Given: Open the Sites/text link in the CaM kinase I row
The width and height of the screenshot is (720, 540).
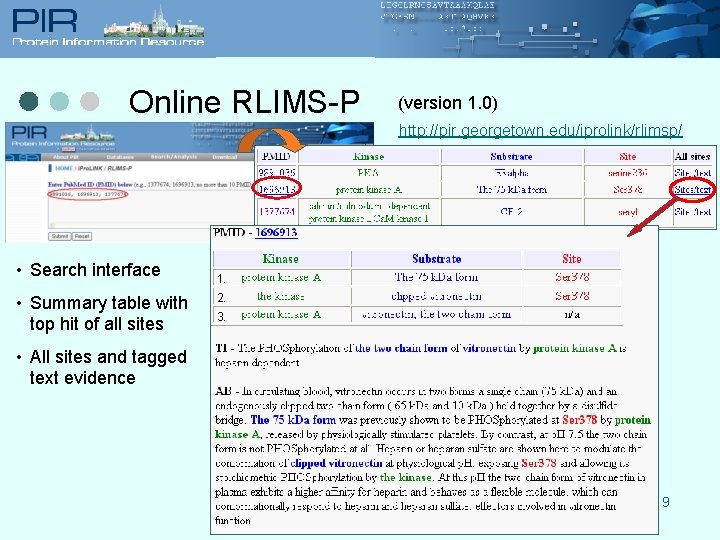Looking at the screenshot, I should pyautogui.click(x=692, y=212).
